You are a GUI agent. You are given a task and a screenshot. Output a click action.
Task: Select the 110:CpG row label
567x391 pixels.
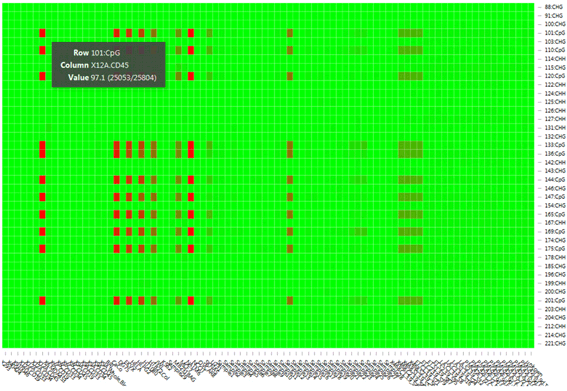click(x=555, y=50)
